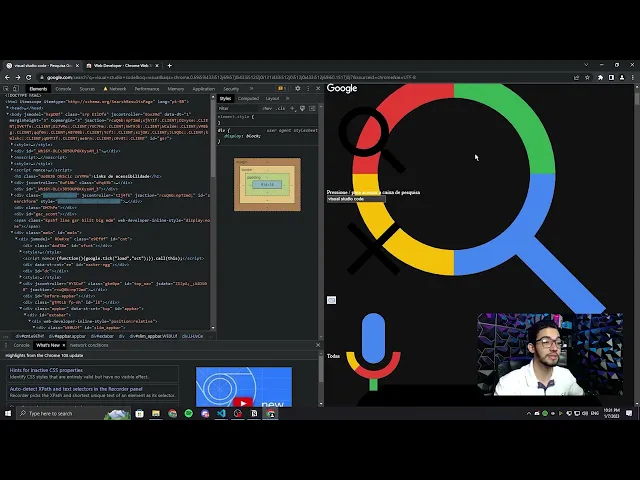
Task: Close the DevTools drawer with the X
Action: click(x=318, y=345)
